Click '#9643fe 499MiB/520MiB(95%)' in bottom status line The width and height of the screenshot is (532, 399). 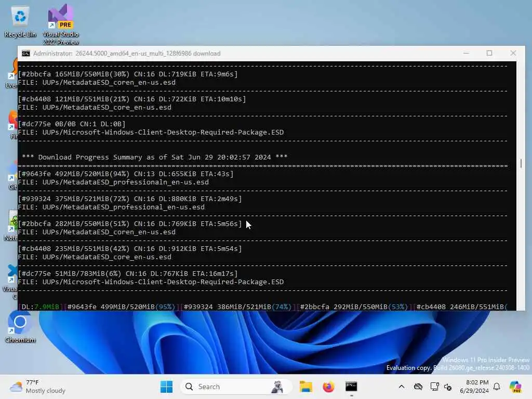(122, 307)
